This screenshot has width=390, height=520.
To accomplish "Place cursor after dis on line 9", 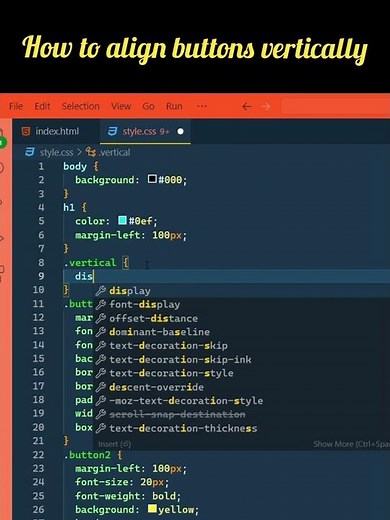I will click(94, 277).
